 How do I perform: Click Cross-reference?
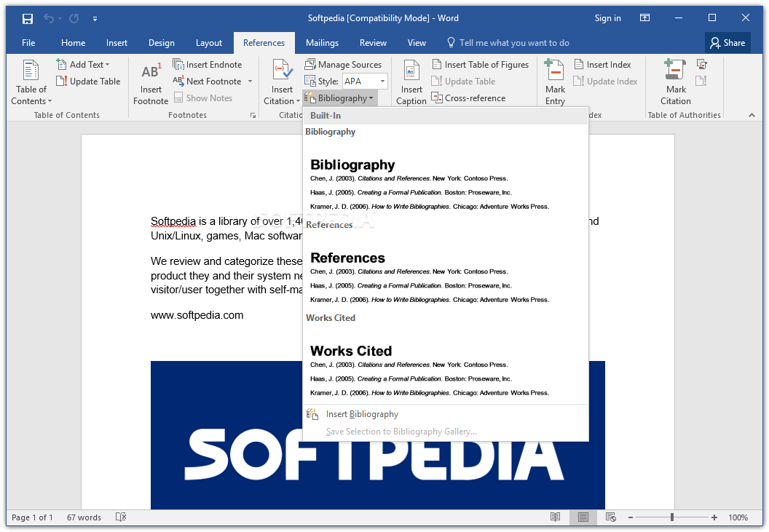(468, 98)
